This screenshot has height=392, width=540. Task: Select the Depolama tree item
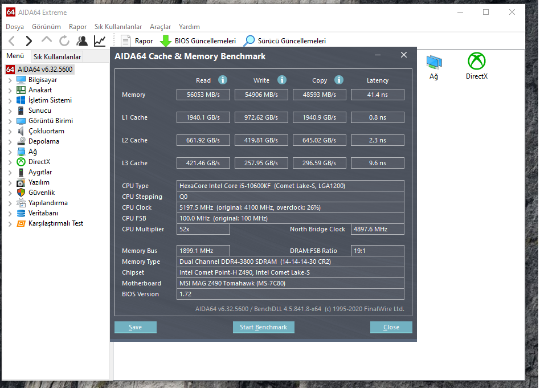(44, 141)
